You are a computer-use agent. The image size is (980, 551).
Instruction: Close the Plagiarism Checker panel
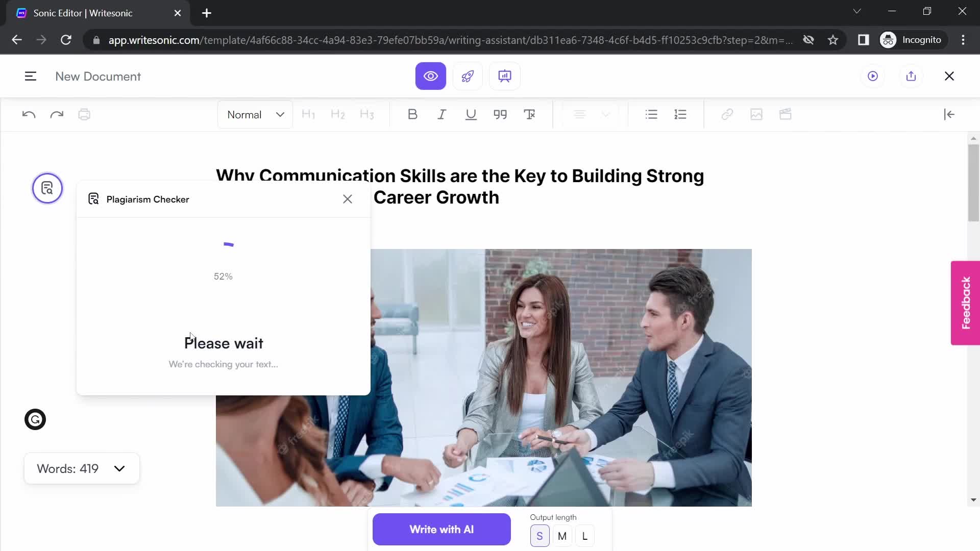coord(347,199)
